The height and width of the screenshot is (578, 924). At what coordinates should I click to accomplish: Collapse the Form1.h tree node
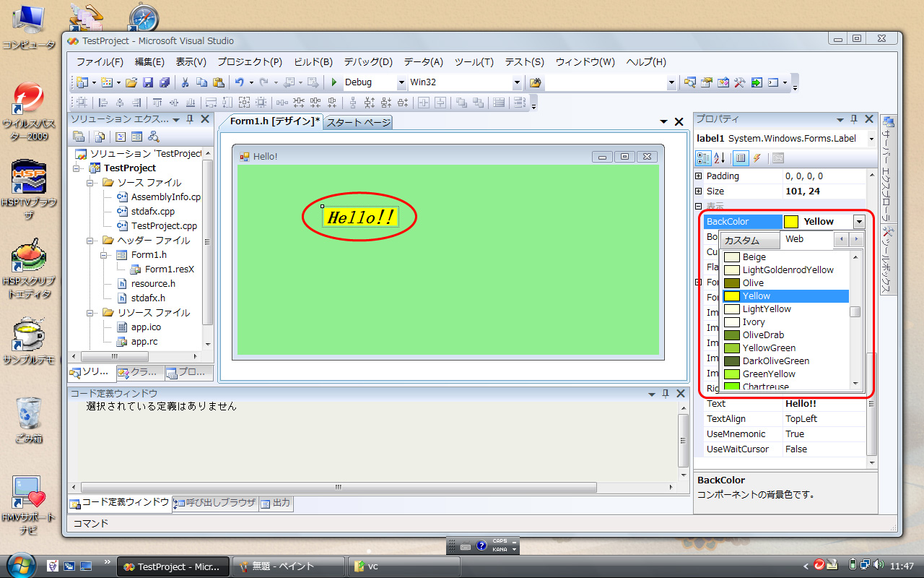pyautogui.click(x=105, y=255)
